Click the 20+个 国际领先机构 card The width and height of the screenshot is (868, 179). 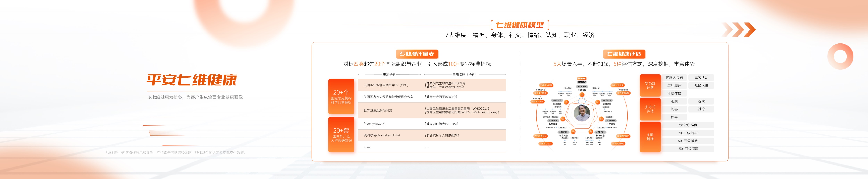341,97
